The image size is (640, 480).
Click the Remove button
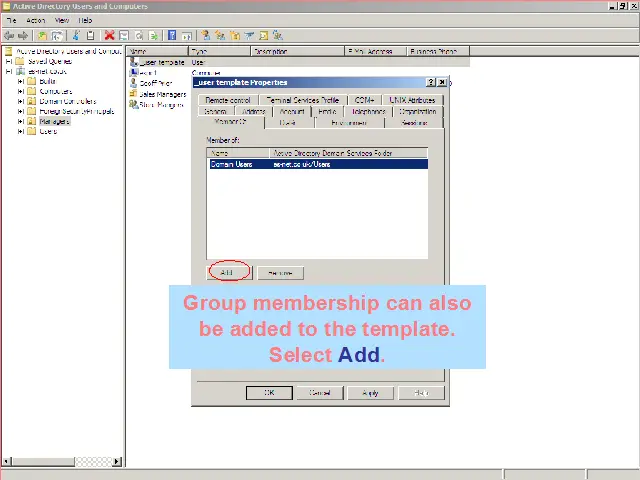pos(280,272)
